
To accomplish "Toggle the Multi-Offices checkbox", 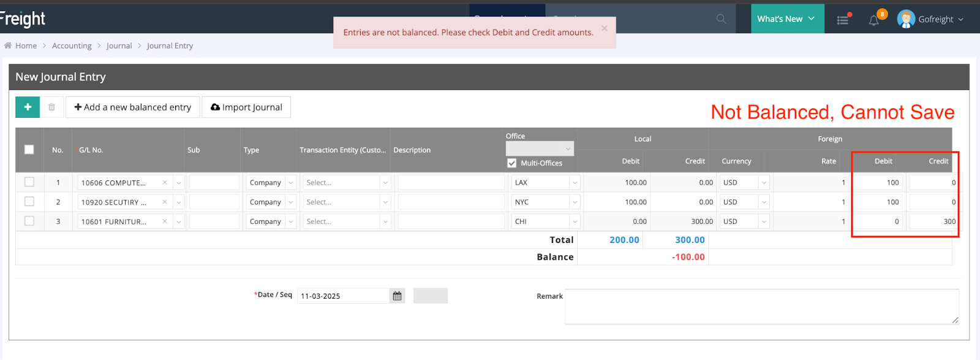I will click(x=512, y=163).
